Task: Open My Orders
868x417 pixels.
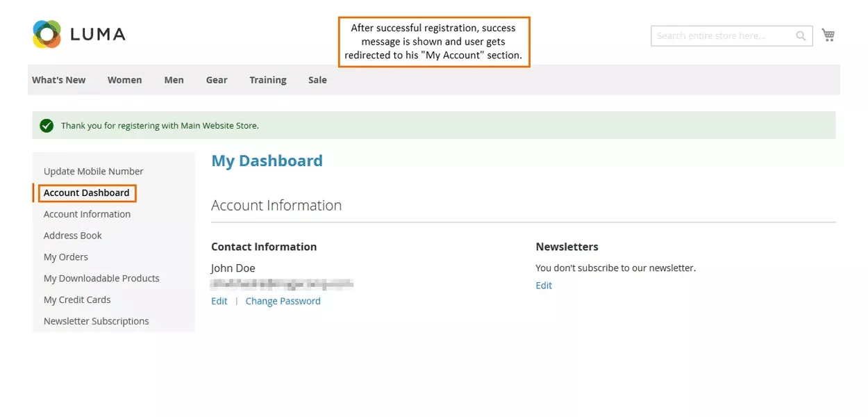Action: click(65, 257)
